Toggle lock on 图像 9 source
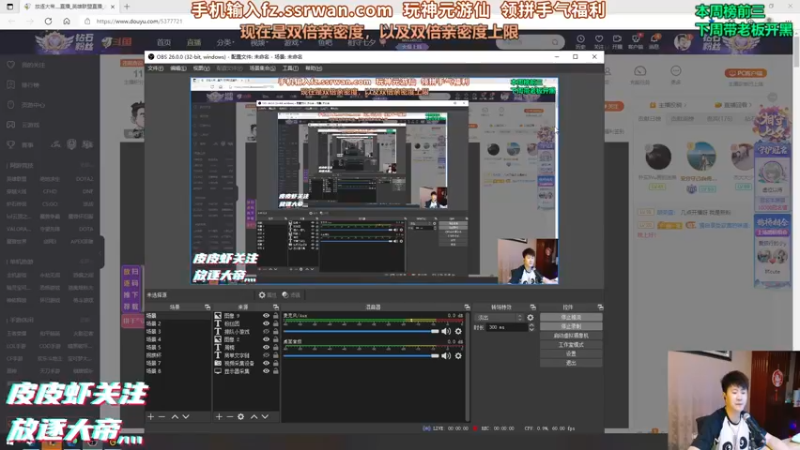The height and width of the screenshot is (450, 800). coord(276,316)
